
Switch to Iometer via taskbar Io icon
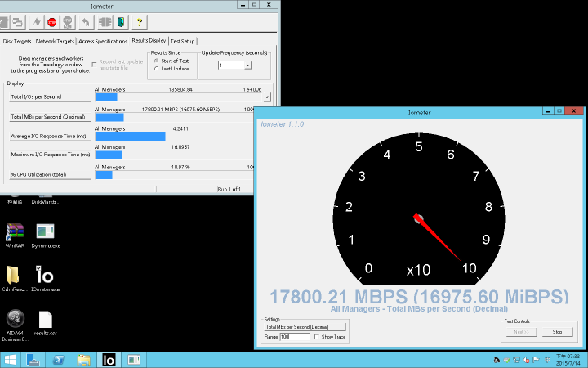[x=109, y=360]
